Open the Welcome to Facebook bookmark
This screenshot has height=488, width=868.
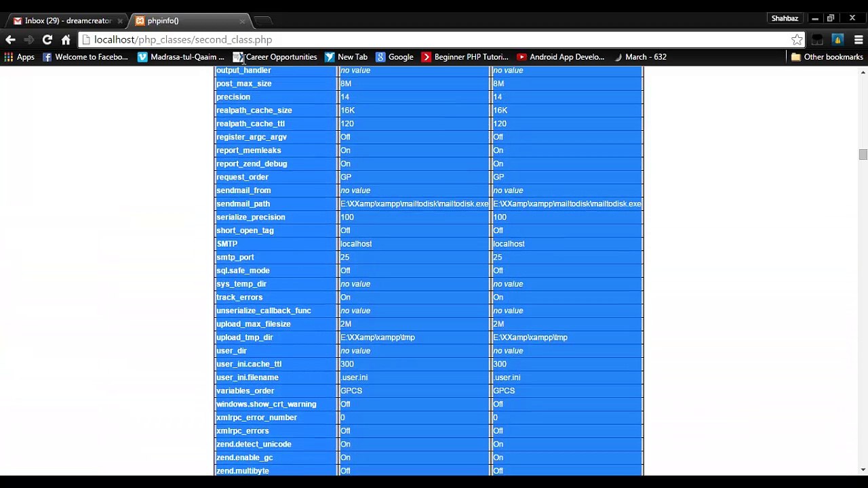(85, 57)
